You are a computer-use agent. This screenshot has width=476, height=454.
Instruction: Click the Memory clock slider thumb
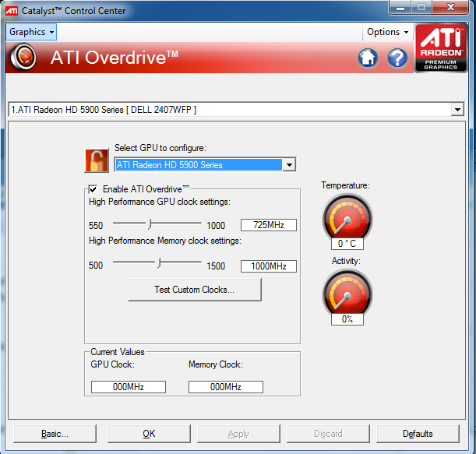coord(158,262)
